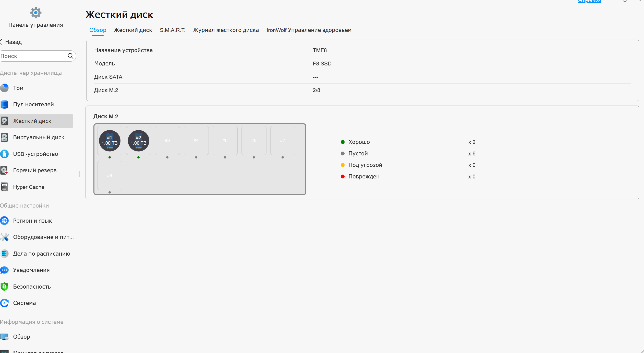The image size is (644, 353).
Task: Open IronWolf Управление здоровьем tab
Action: [309, 30]
